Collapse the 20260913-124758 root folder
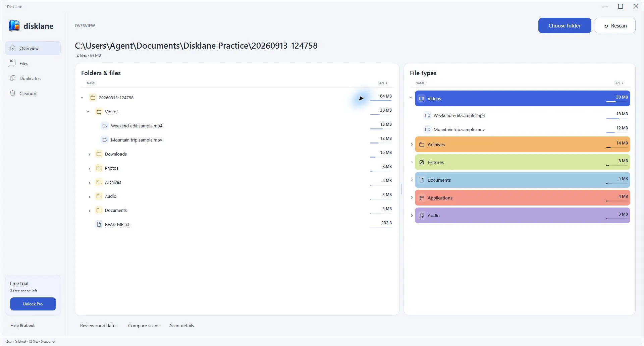644x346 pixels. point(82,98)
